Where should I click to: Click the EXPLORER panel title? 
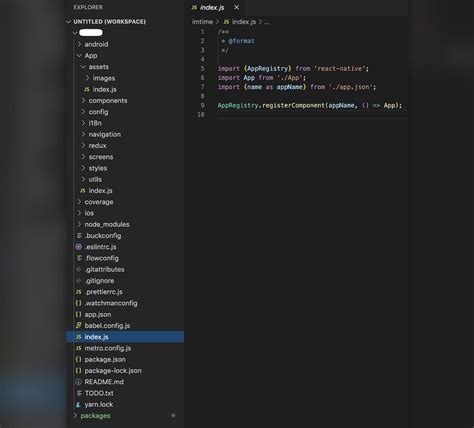88,7
